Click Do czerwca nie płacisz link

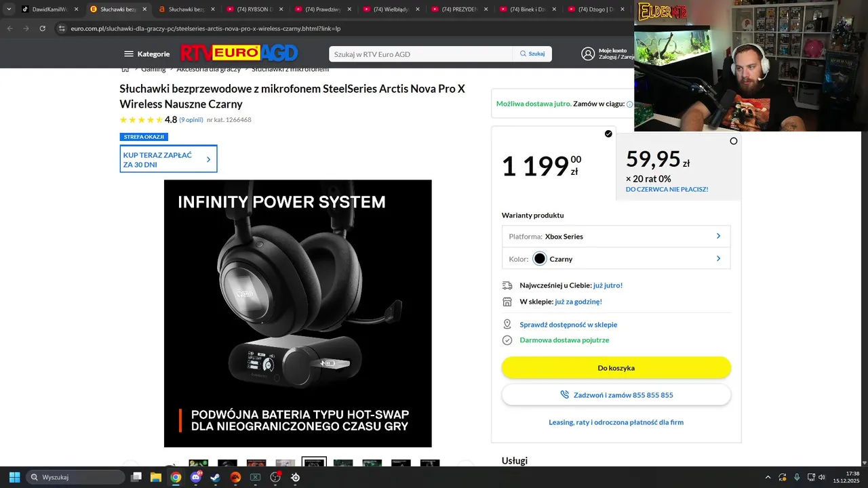(x=667, y=189)
